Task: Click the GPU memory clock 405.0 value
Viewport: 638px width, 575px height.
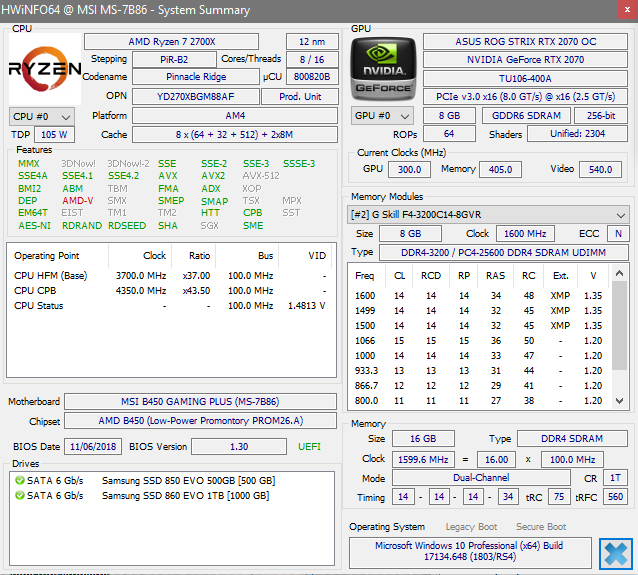Action: (x=500, y=169)
